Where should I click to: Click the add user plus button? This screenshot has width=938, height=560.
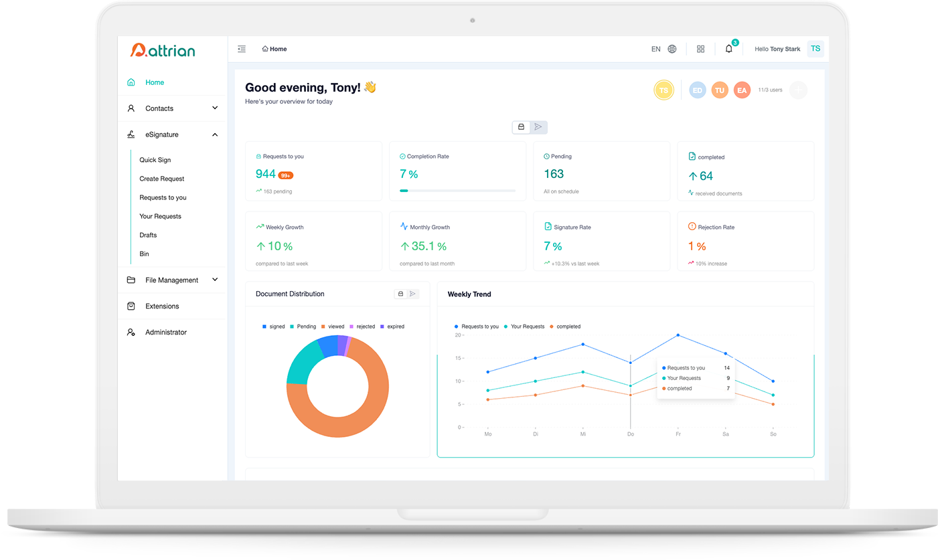tap(798, 90)
